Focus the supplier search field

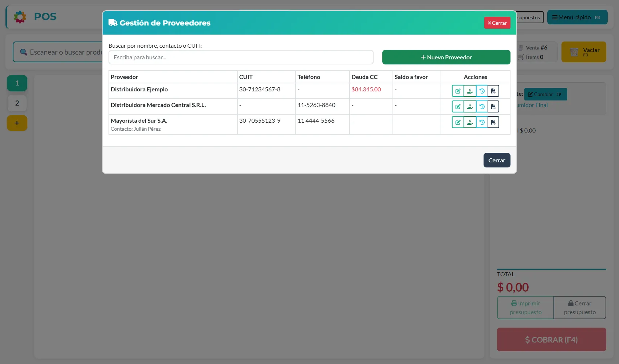(241, 57)
